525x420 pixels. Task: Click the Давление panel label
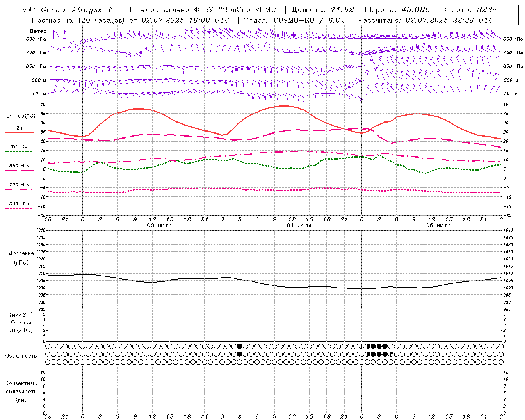click(x=21, y=253)
